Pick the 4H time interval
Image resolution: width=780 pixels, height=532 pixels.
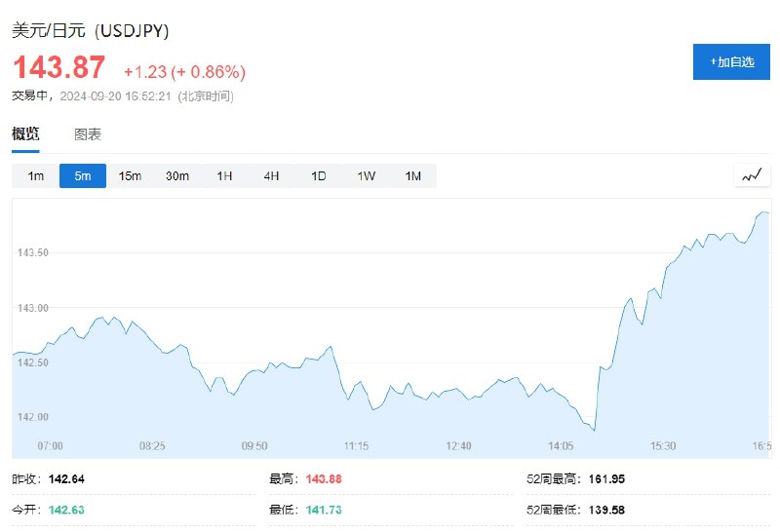[x=271, y=176]
